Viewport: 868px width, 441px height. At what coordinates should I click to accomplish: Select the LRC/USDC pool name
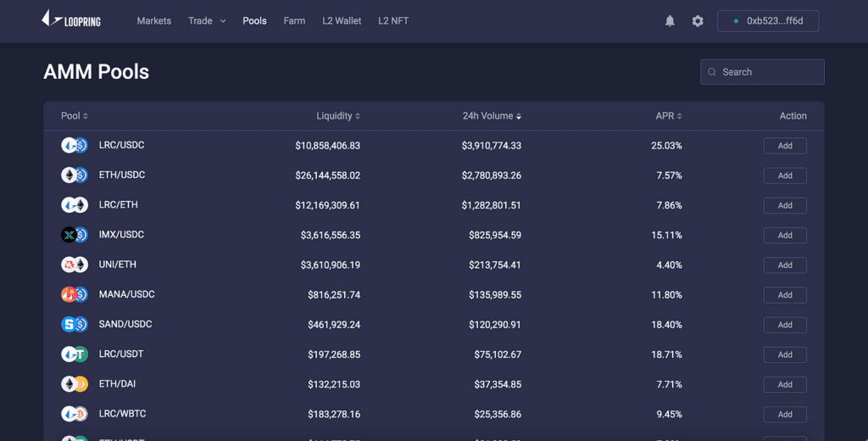(x=121, y=145)
